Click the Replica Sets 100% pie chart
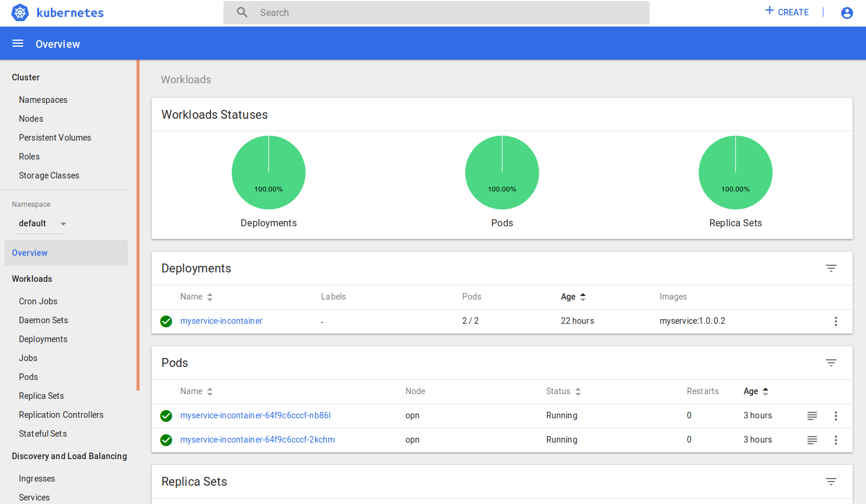Viewport: 866px width, 504px height. (x=735, y=173)
